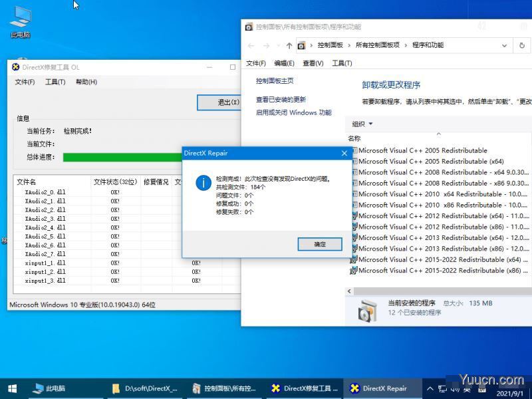Open the address bar history dropdown

505,46
